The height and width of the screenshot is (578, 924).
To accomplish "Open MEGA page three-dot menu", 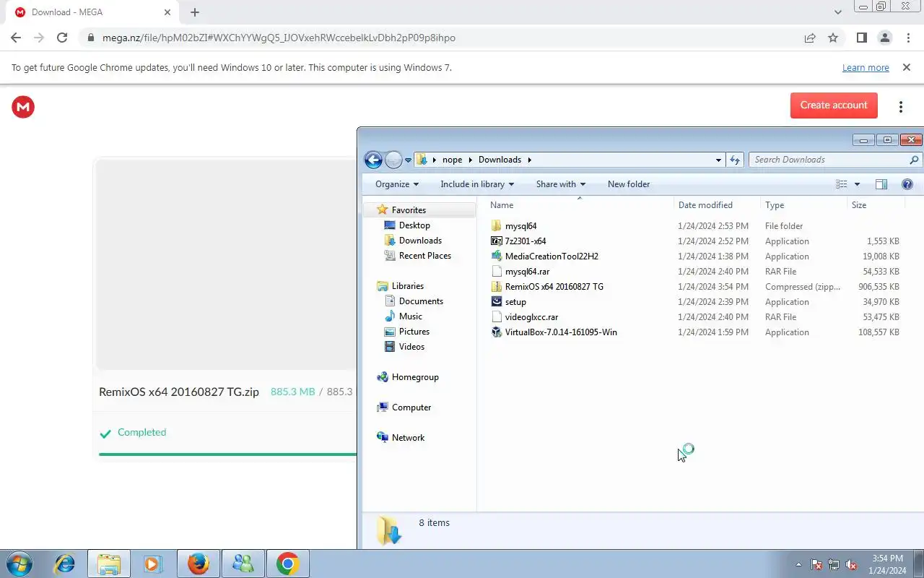I will [901, 107].
